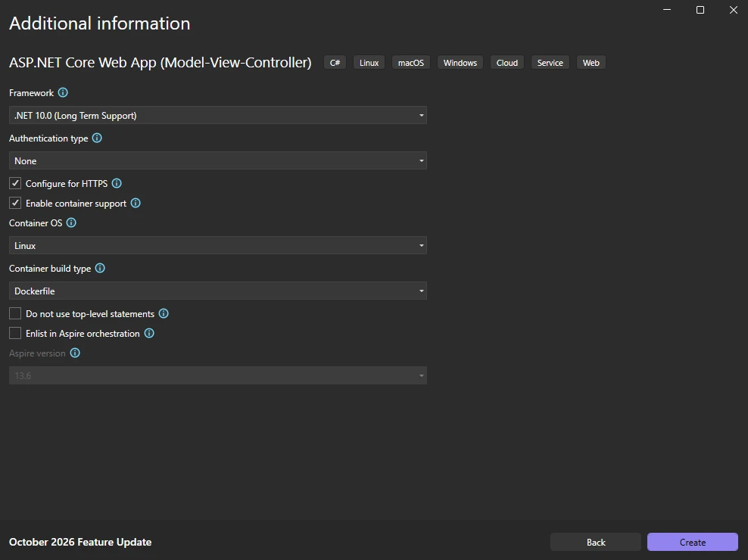Check Do not use top-level statements
Image resolution: width=748 pixels, height=560 pixels.
click(15, 313)
